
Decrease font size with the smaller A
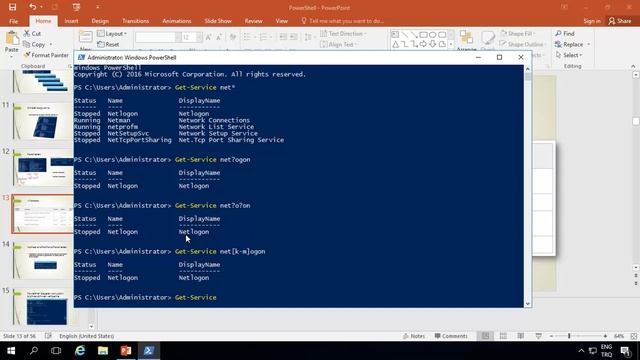(x=219, y=37)
